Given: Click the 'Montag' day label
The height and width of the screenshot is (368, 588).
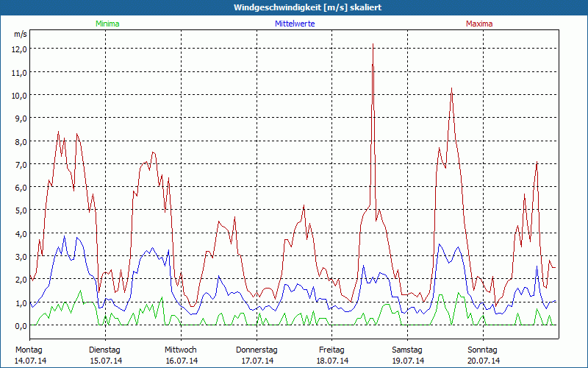Looking at the screenshot, I should 29,350.
